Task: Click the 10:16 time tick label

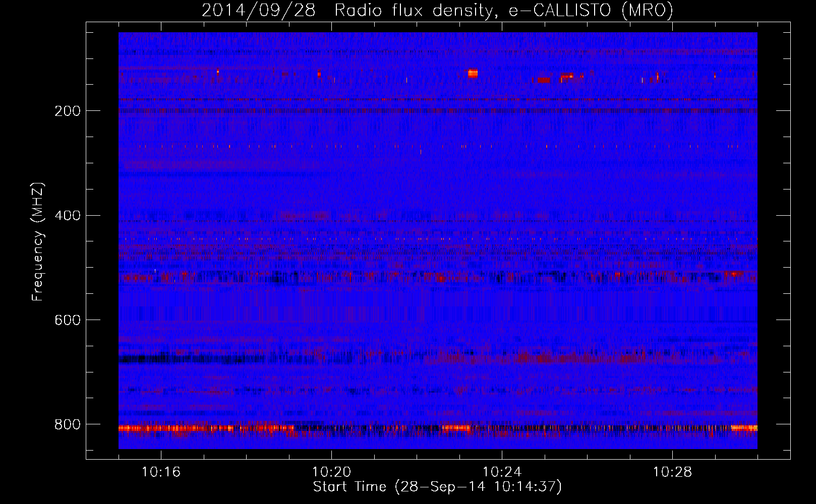Action: [x=161, y=472]
